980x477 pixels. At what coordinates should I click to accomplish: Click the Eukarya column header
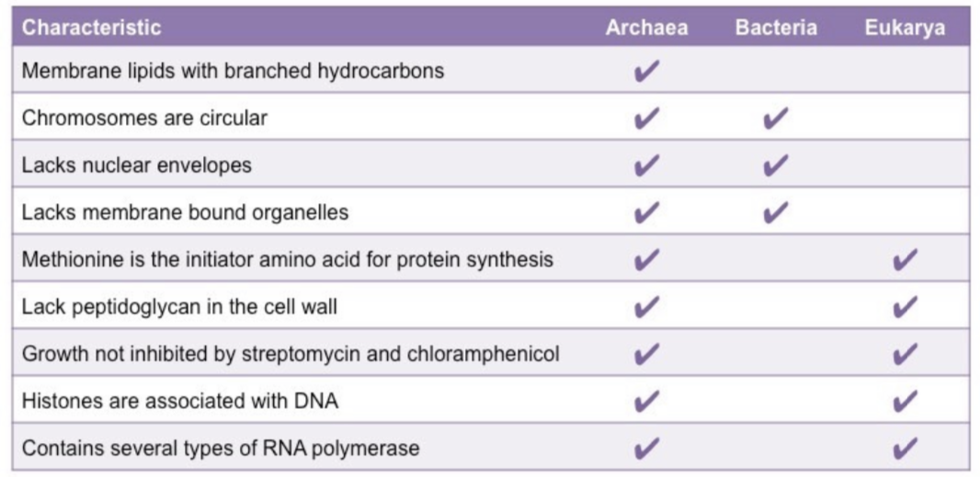tap(905, 28)
